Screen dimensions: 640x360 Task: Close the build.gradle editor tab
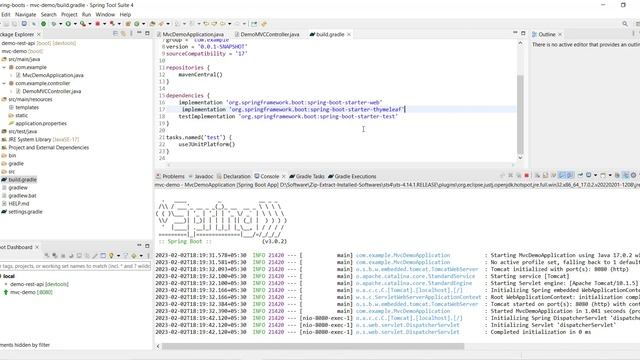[x=349, y=34]
